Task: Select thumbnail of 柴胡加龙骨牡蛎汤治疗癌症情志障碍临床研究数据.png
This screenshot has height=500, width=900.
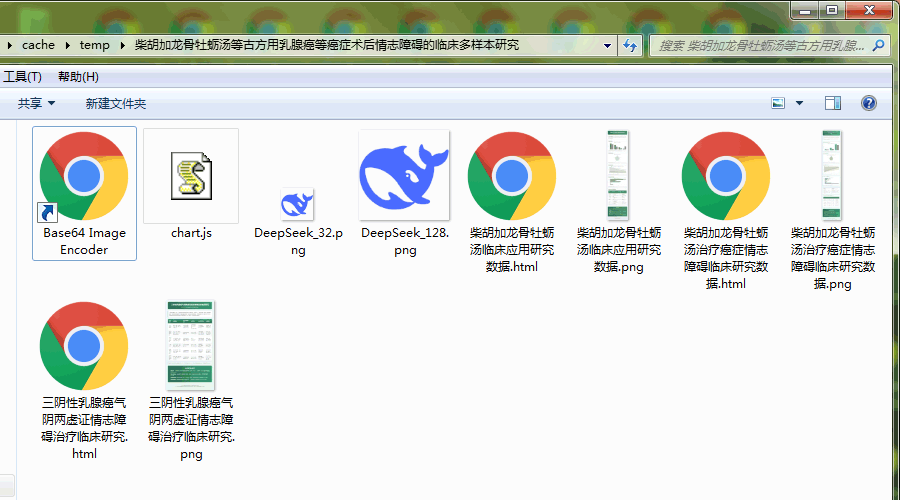Action: pos(832,175)
